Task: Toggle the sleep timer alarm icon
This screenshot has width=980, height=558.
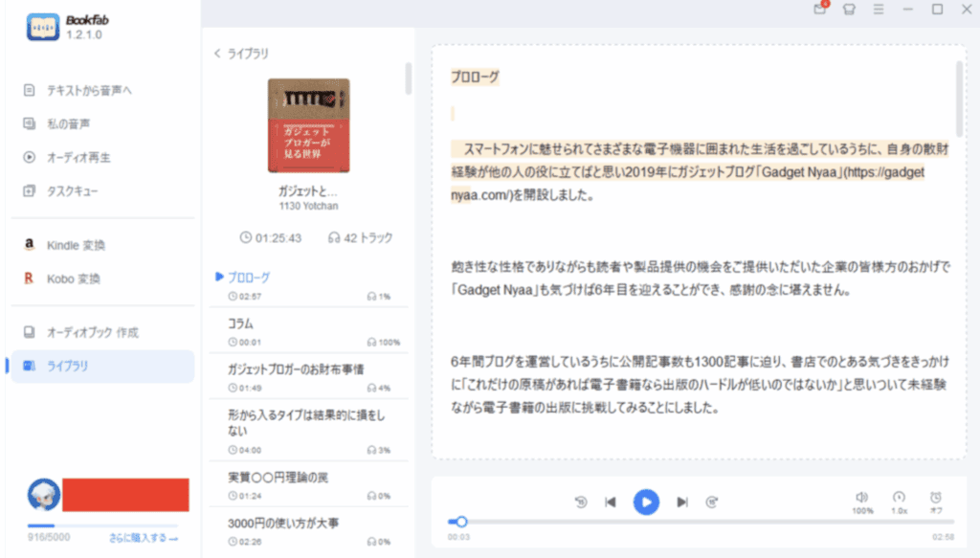Action: (936, 498)
